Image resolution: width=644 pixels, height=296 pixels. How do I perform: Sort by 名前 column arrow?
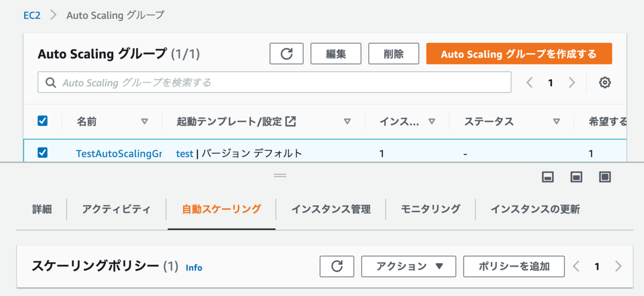(144, 122)
